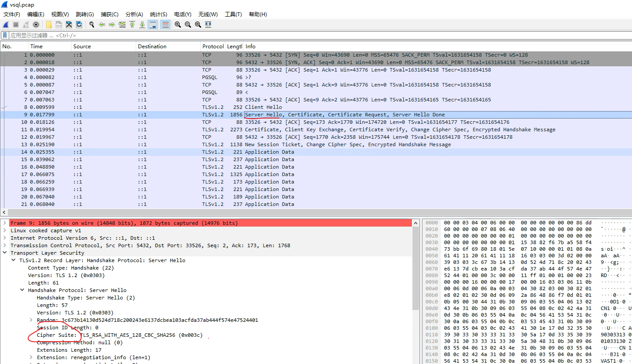Select packet 11 Certificate, Client Key Exchange row
The image size is (632, 364).
pyautogui.click(x=316, y=130)
